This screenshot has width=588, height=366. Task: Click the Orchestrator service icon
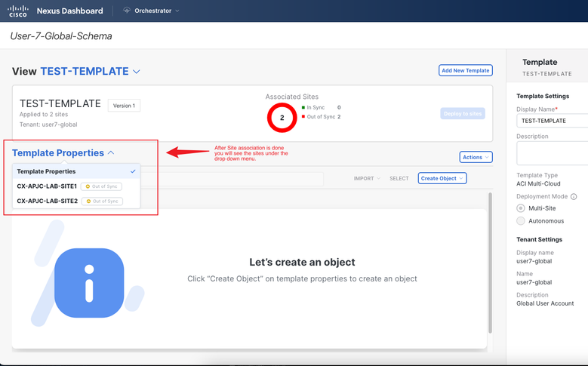[x=127, y=11]
